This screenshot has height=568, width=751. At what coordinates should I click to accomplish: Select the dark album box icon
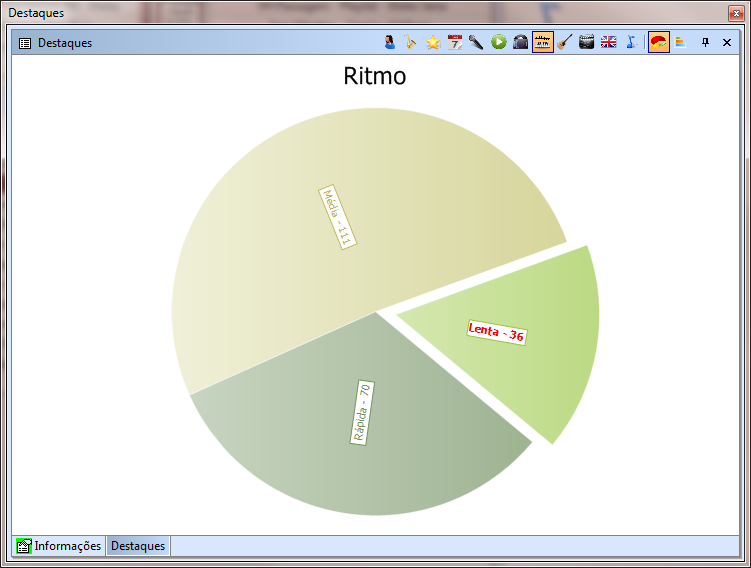pyautogui.click(x=521, y=42)
